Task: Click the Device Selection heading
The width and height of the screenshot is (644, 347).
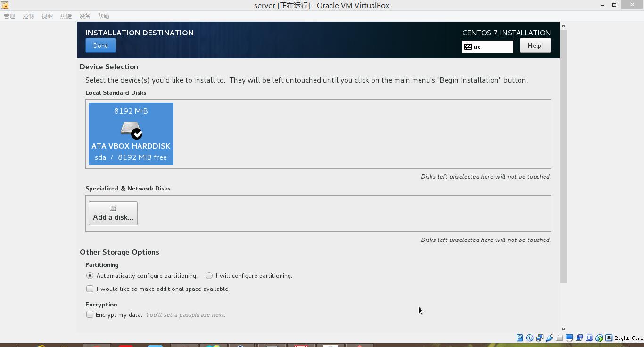Action: pos(109,67)
